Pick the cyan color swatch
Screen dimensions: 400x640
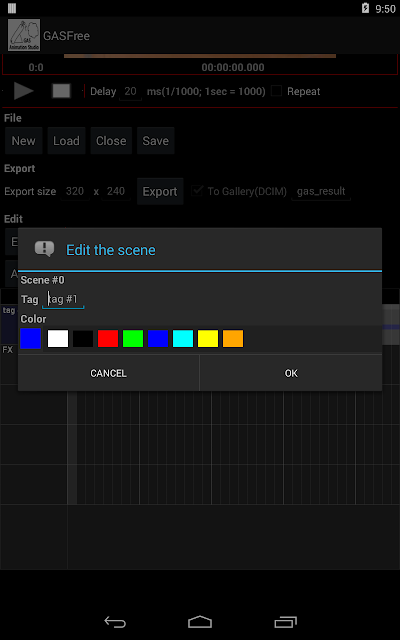(x=183, y=339)
